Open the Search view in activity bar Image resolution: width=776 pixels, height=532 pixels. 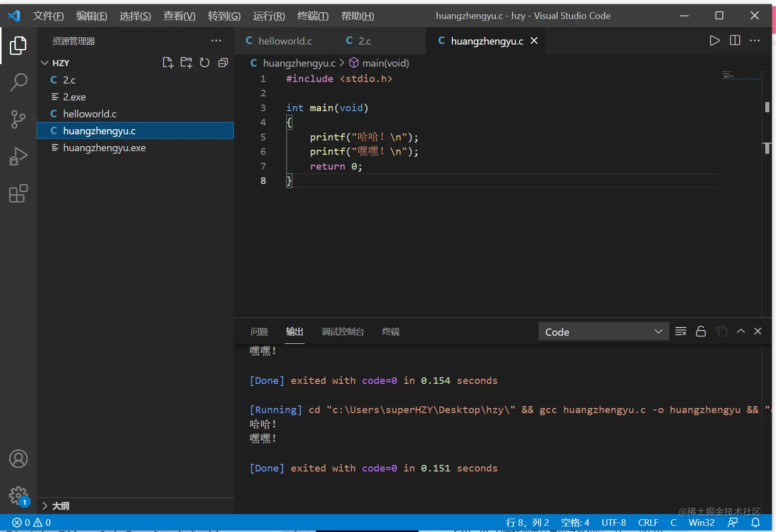click(18, 82)
